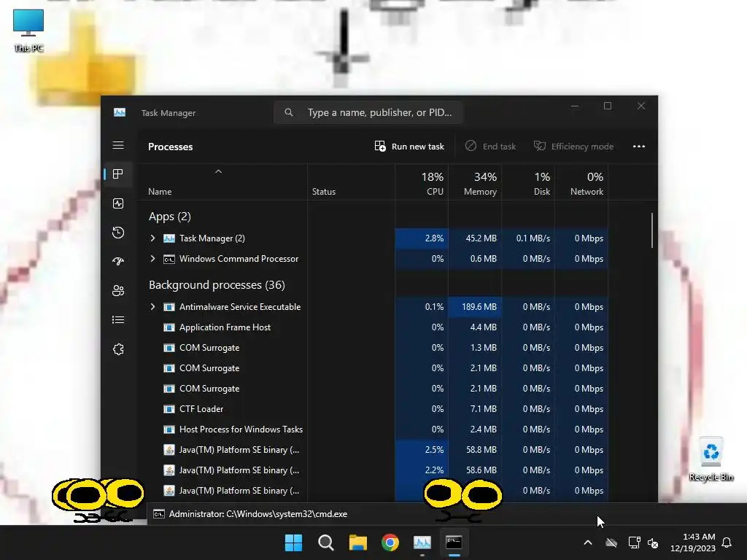747x560 pixels.
Task: Sort by the Memory column header
Action: (x=475, y=183)
